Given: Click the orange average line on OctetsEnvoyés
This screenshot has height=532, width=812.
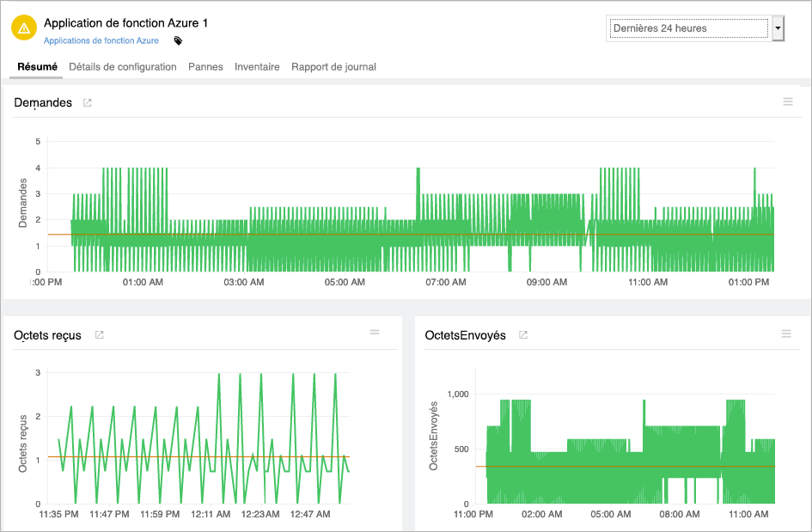Looking at the screenshot, I should [x=601, y=465].
